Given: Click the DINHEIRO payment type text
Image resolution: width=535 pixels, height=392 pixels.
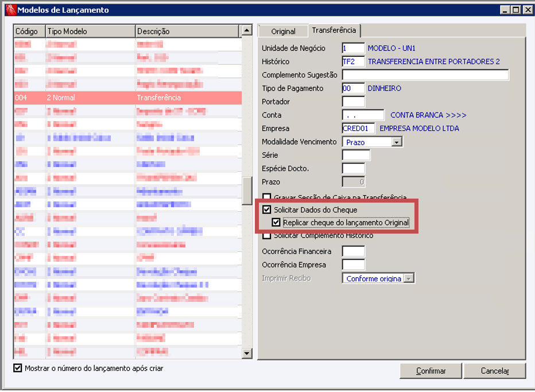Looking at the screenshot, I should coord(384,88).
